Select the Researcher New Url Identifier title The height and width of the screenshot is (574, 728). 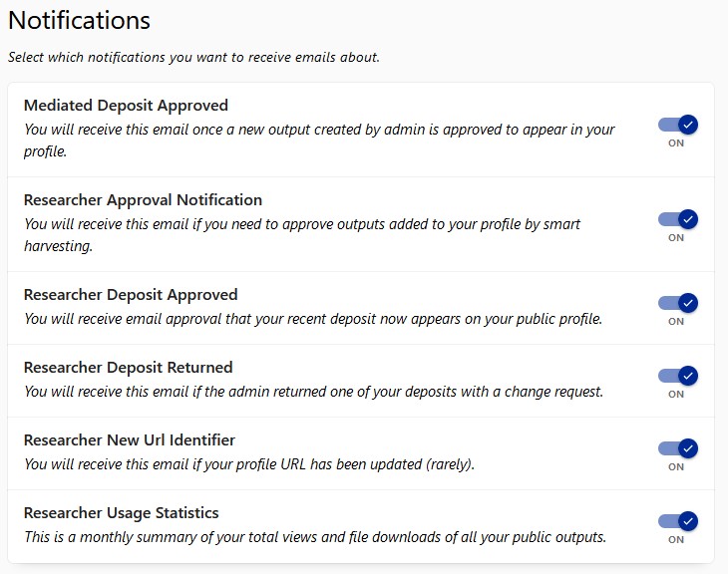point(129,439)
